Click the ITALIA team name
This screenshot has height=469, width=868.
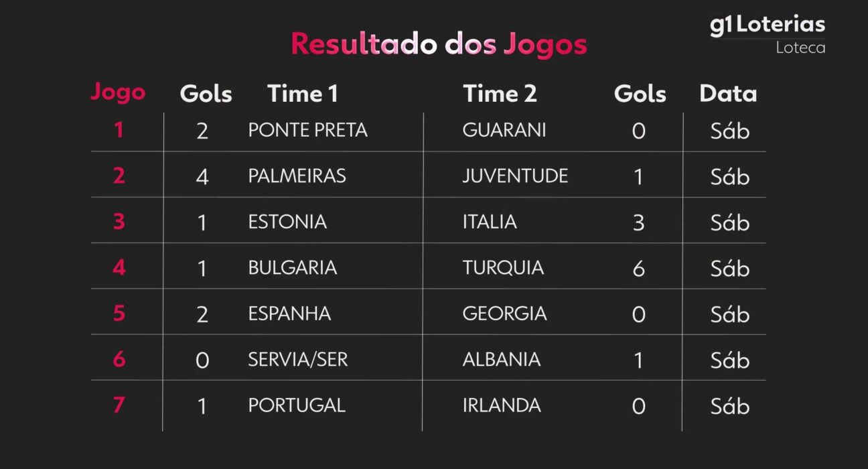click(490, 222)
